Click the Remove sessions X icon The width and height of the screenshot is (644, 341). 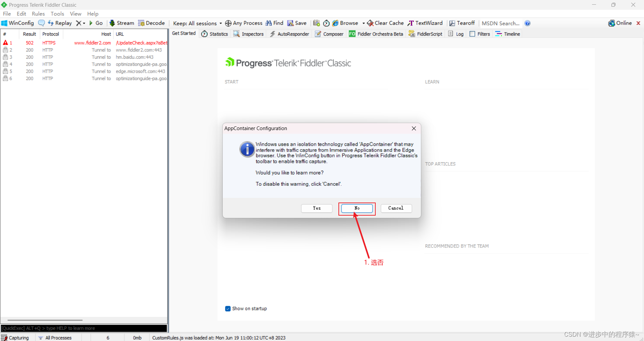[x=78, y=23]
